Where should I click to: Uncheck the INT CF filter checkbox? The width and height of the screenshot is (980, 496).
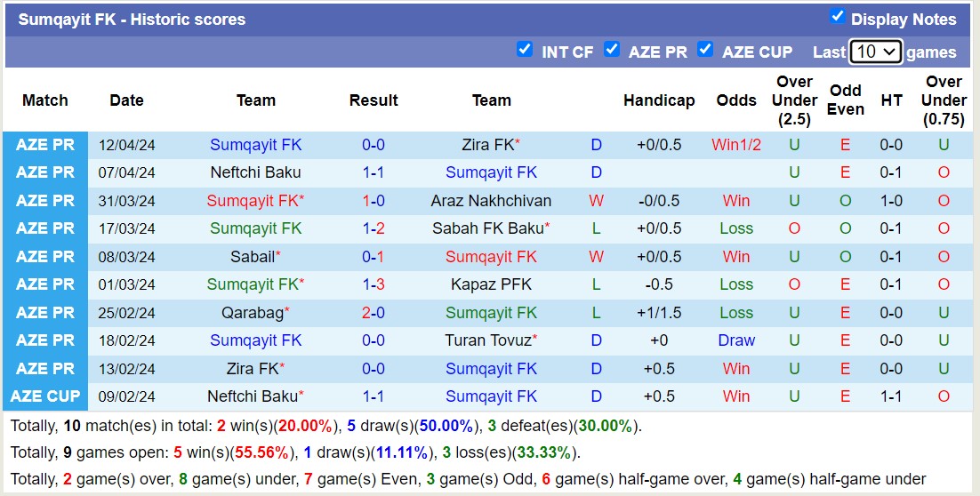tap(525, 49)
